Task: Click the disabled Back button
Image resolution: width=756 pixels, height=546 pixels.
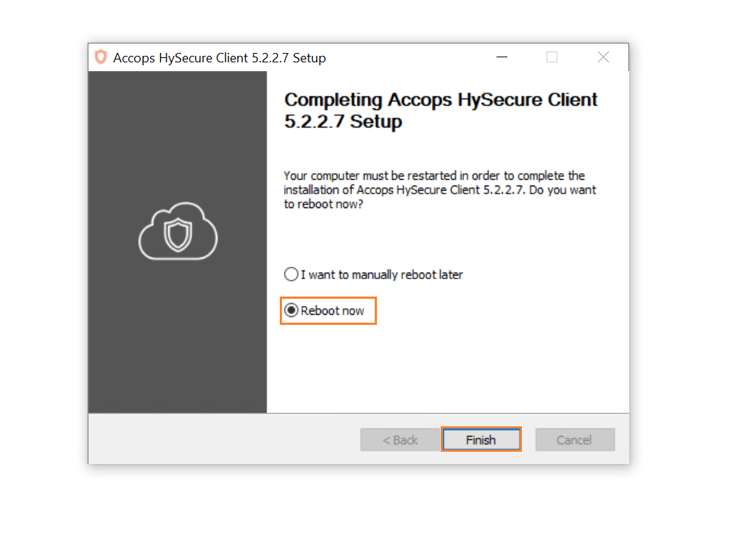Action: (399, 439)
